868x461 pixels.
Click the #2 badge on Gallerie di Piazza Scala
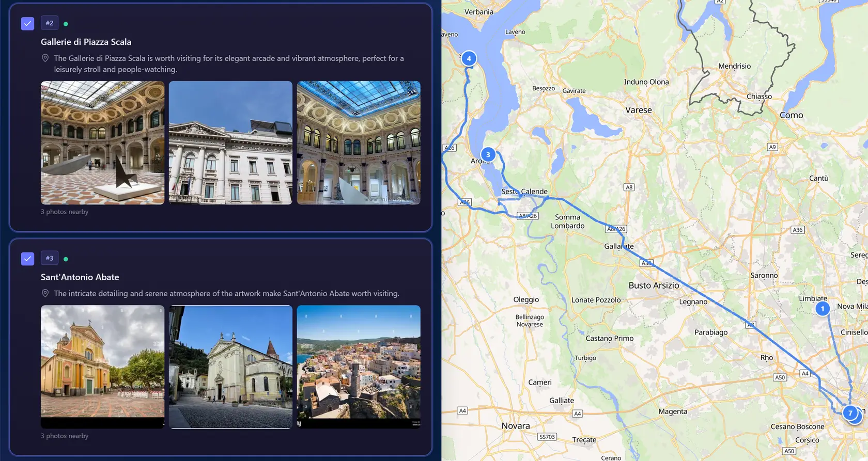click(50, 23)
